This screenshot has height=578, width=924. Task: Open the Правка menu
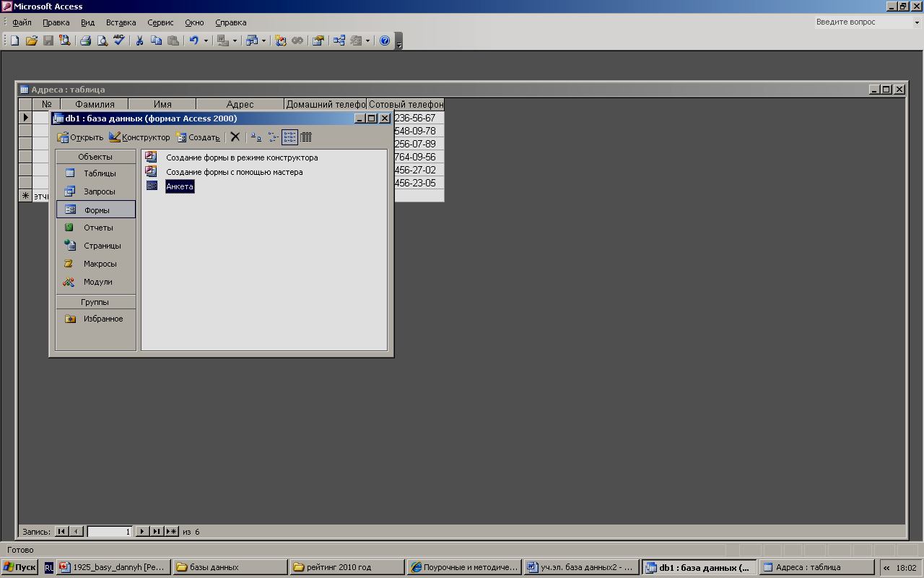click(x=56, y=22)
